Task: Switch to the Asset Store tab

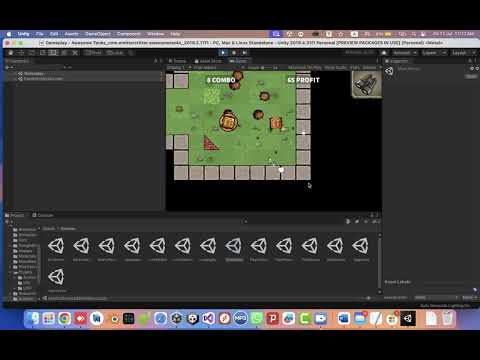Action: click(x=208, y=61)
